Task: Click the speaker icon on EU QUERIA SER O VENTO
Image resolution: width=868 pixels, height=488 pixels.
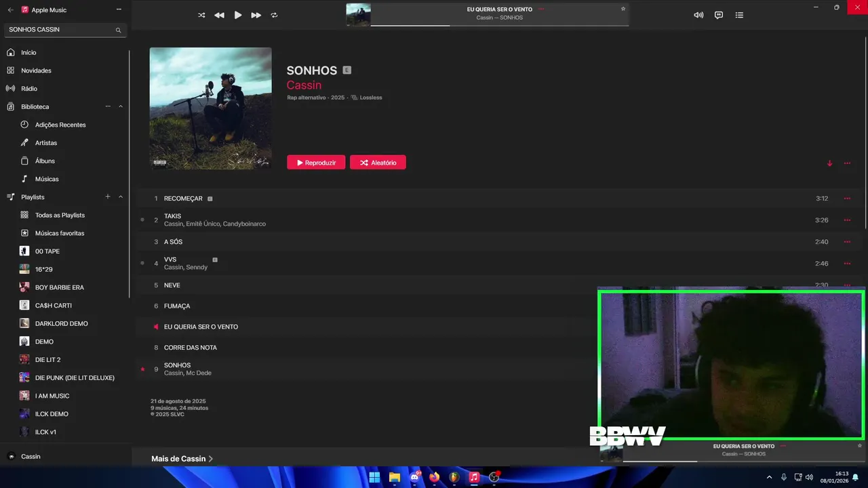Action: 156,327
